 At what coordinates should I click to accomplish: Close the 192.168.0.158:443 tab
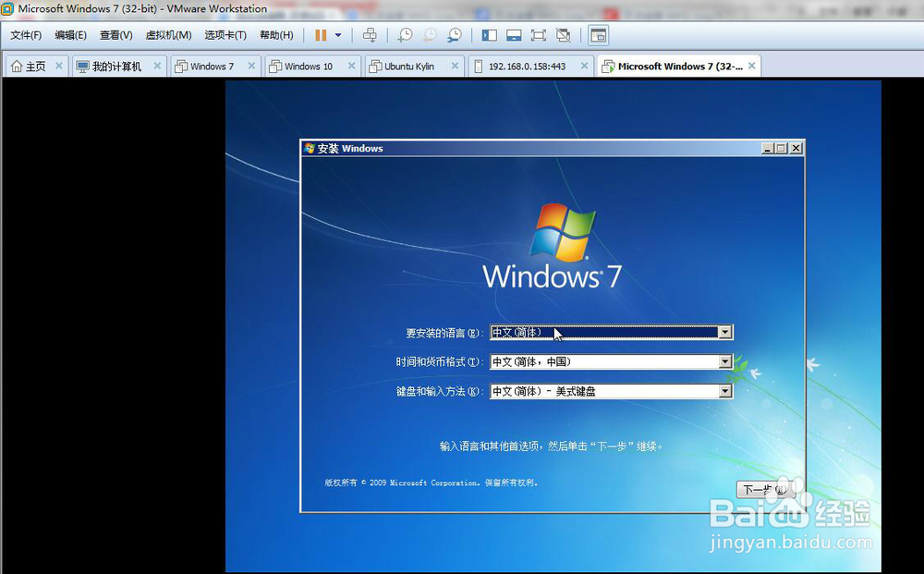585,66
